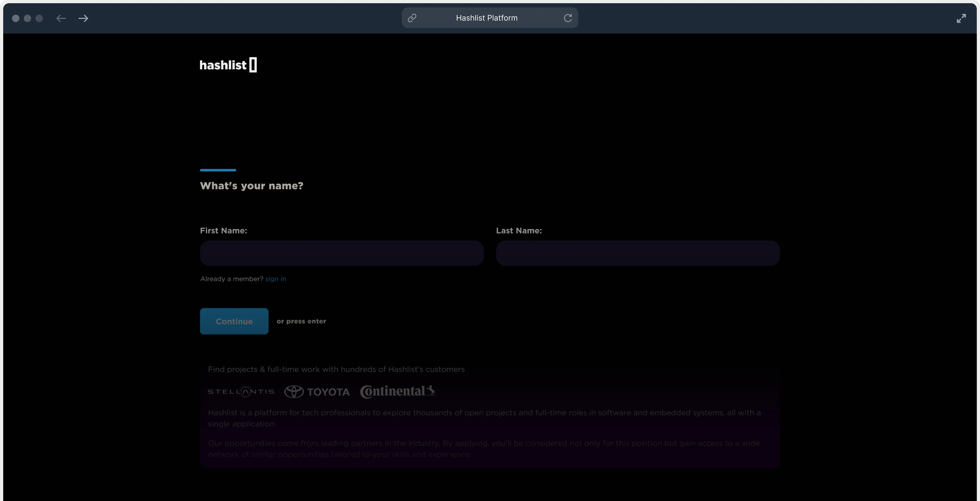This screenshot has height=501, width=980.
Task: Click the browser forward arrow
Action: coord(83,18)
